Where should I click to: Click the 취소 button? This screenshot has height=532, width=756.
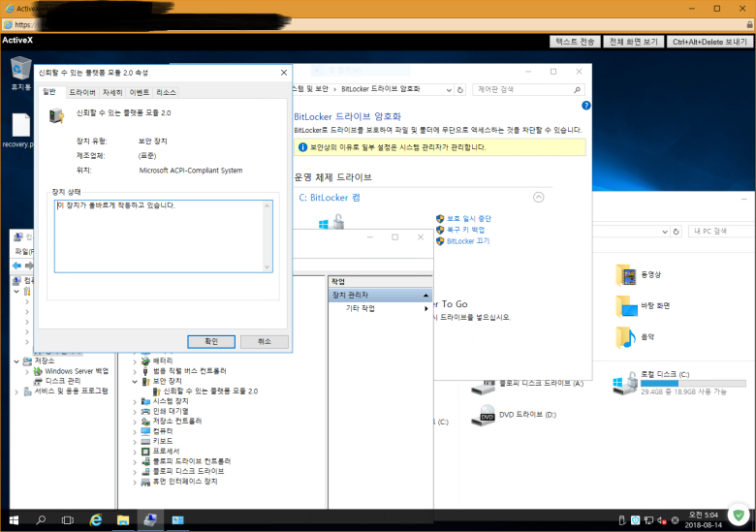(265, 342)
